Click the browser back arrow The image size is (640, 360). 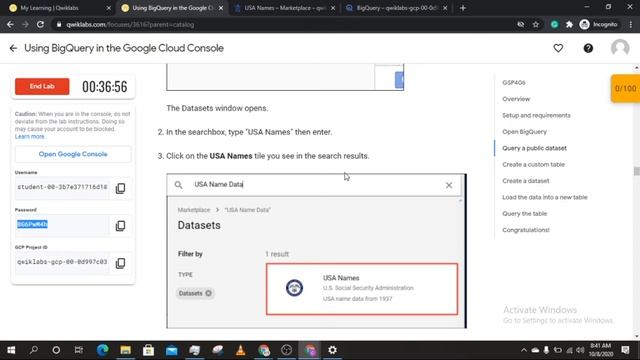10,24
